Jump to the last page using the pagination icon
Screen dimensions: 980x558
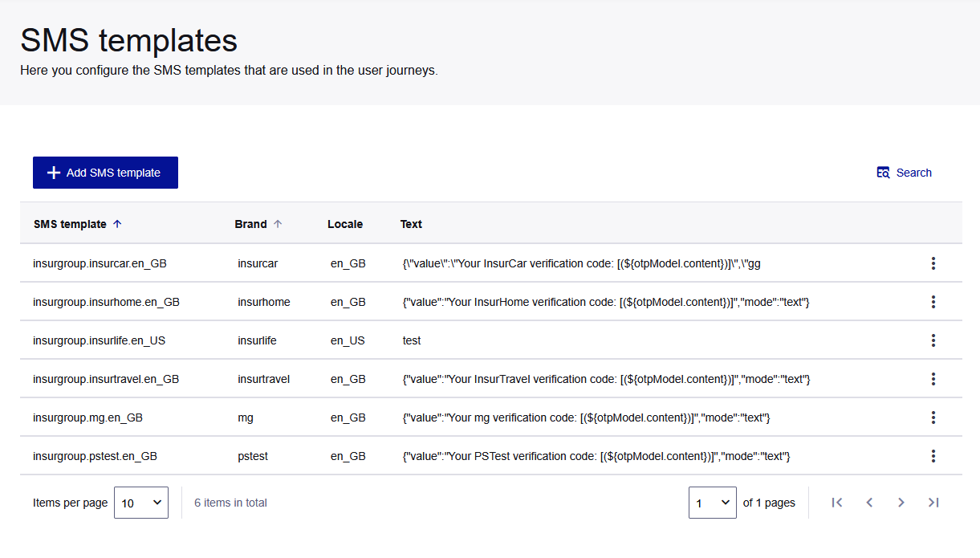[933, 502]
